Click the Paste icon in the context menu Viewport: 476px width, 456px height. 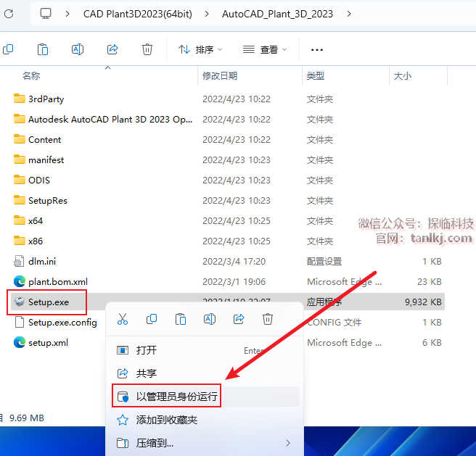(181, 319)
